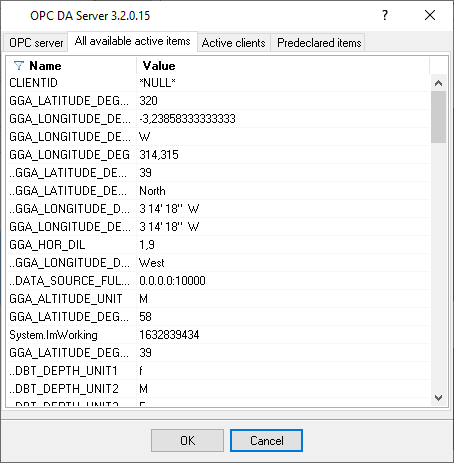The height and width of the screenshot is (463, 454).
Task: Click the scrollbar down arrow
Action: coord(438,397)
